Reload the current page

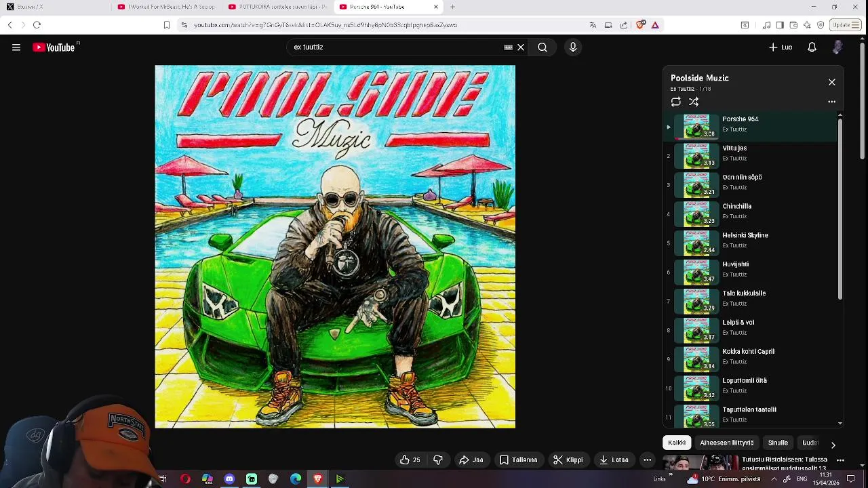coord(37,25)
